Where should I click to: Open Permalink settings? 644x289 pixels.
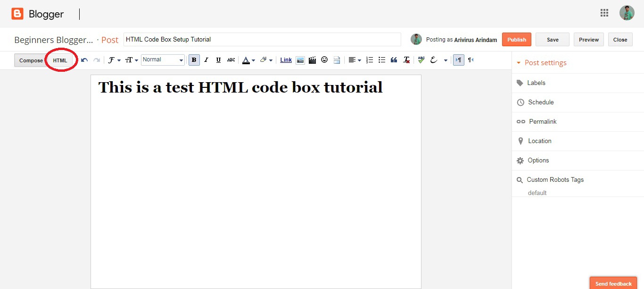click(x=578, y=121)
